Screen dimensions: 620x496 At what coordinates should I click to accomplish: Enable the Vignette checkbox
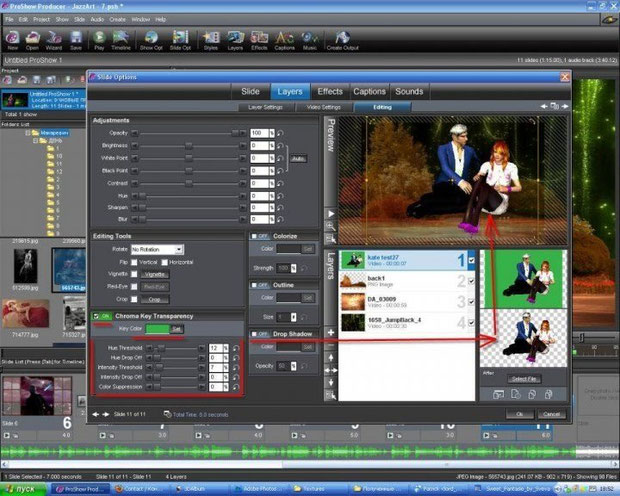(134, 274)
